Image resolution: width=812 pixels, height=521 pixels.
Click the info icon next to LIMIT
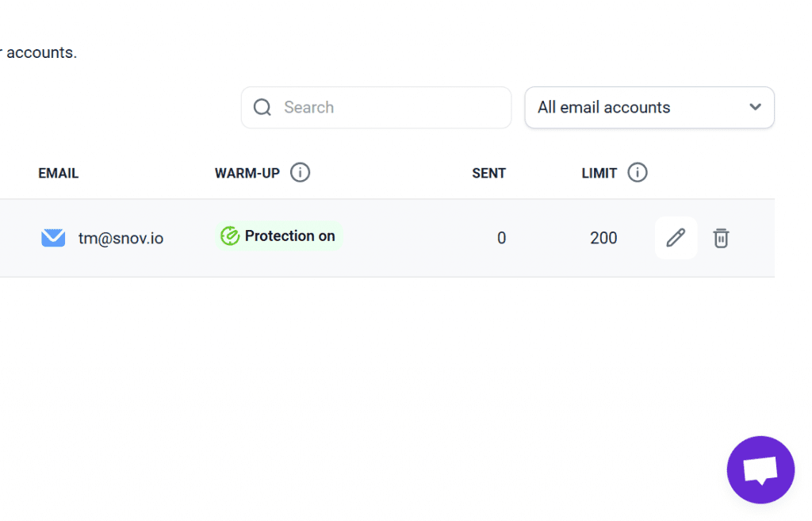click(639, 172)
